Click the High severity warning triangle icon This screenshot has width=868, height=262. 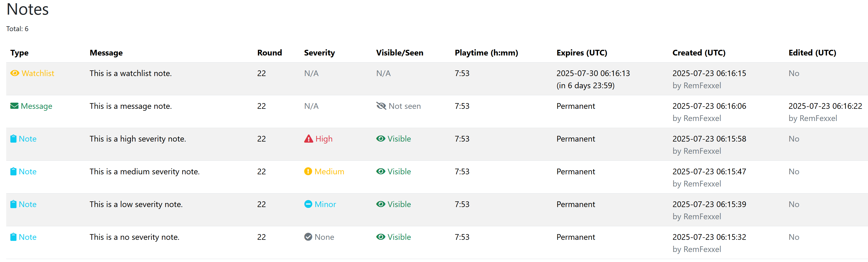[308, 139]
